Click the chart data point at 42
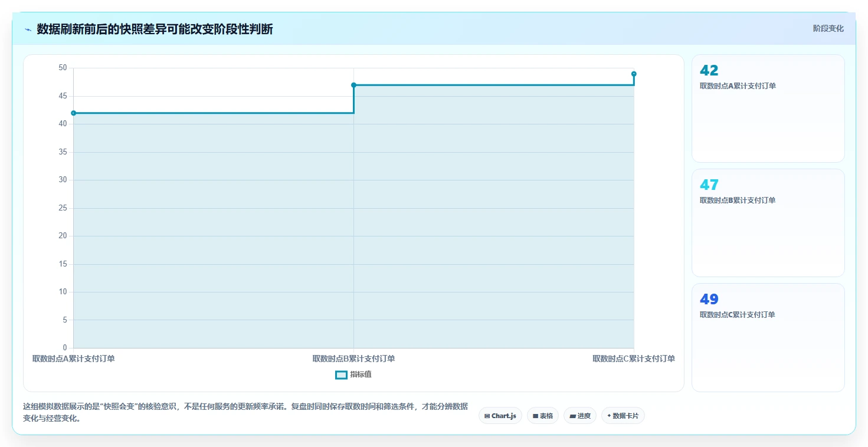The width and height of the screenshot is (868, 447). click(x=73, y=113)
